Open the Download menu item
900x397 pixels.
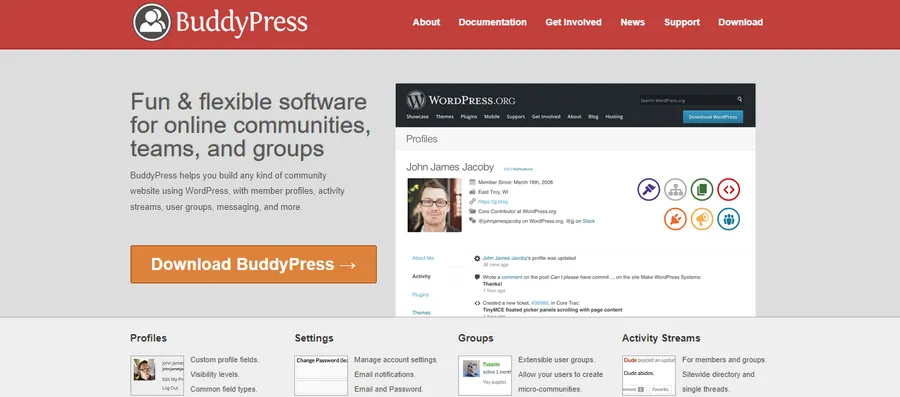pyautogui.click(x=740, y=22)
